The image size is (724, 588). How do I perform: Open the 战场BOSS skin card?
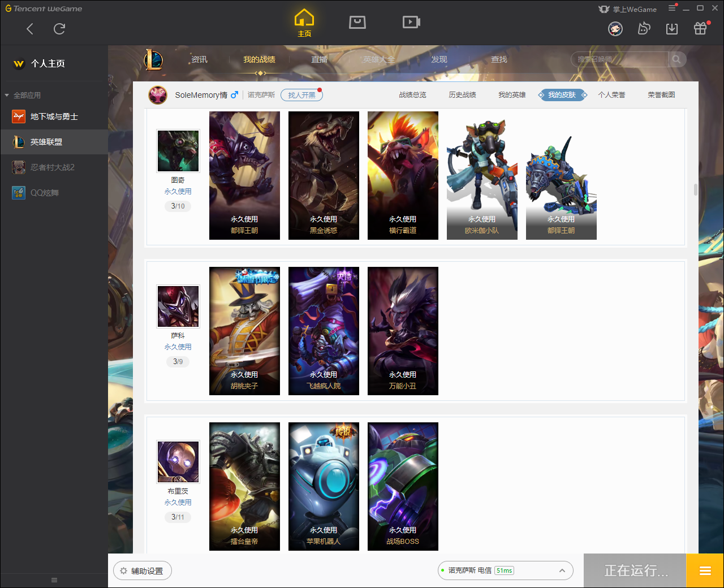pos(403,486)
